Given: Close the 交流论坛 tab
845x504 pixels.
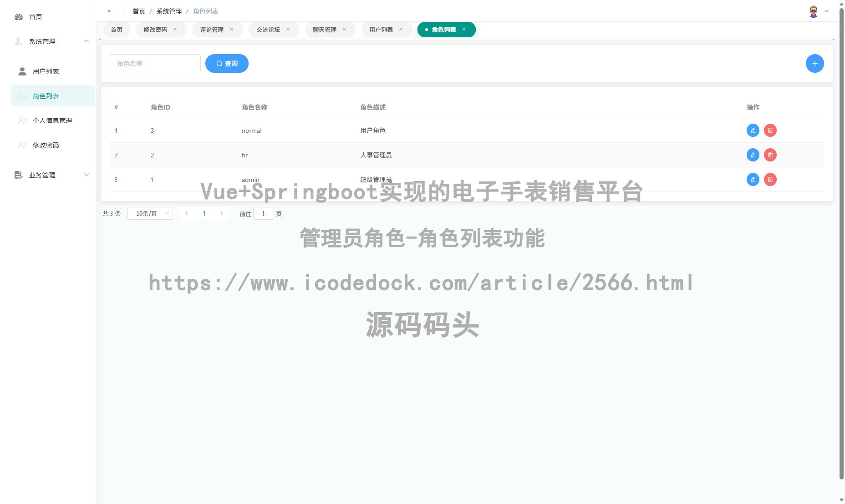Looking at the screenshot, I should (288, 29).
